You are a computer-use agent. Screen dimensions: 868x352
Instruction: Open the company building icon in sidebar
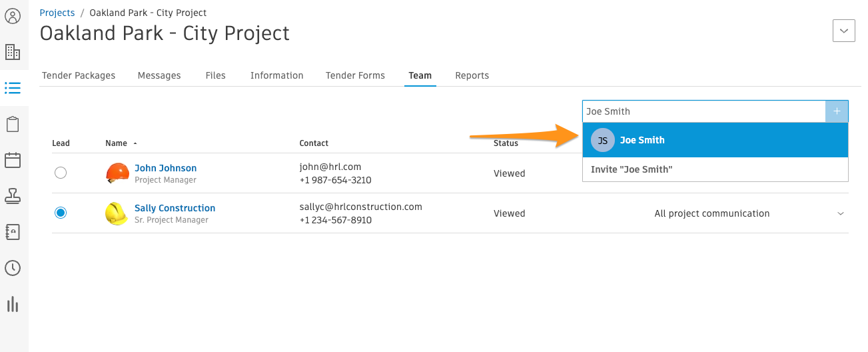coord(13,52)
